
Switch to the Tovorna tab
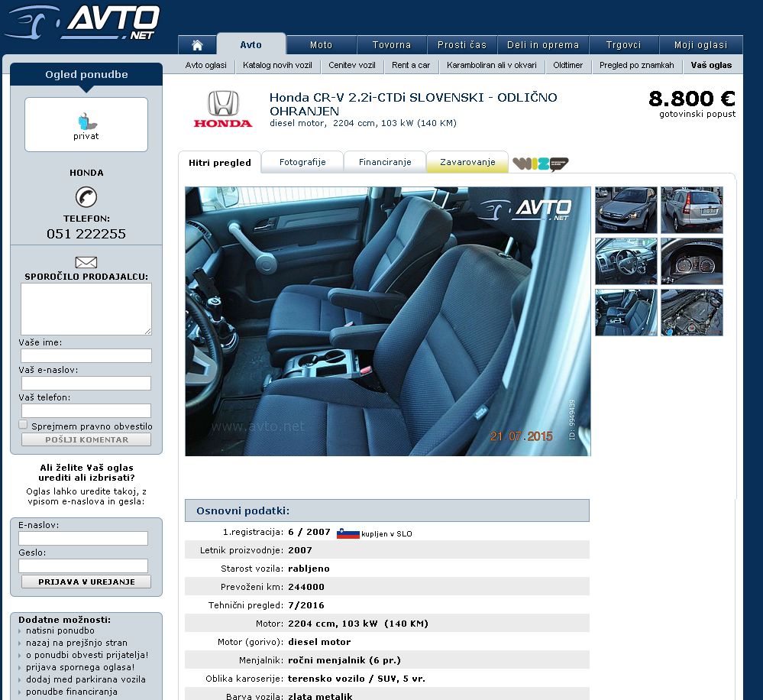[x=392, y=45]
